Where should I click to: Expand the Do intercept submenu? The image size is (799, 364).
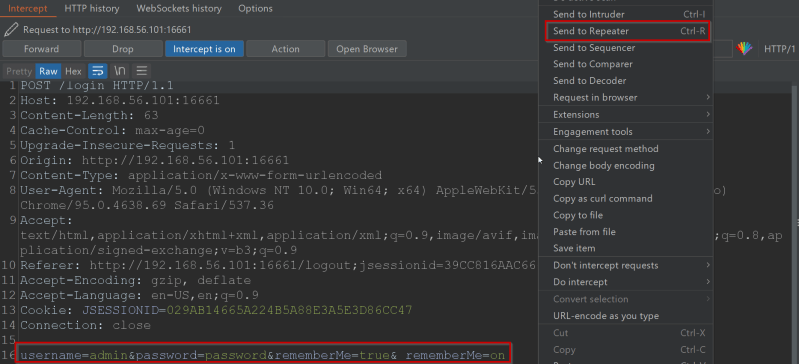[x=626, y=282]
